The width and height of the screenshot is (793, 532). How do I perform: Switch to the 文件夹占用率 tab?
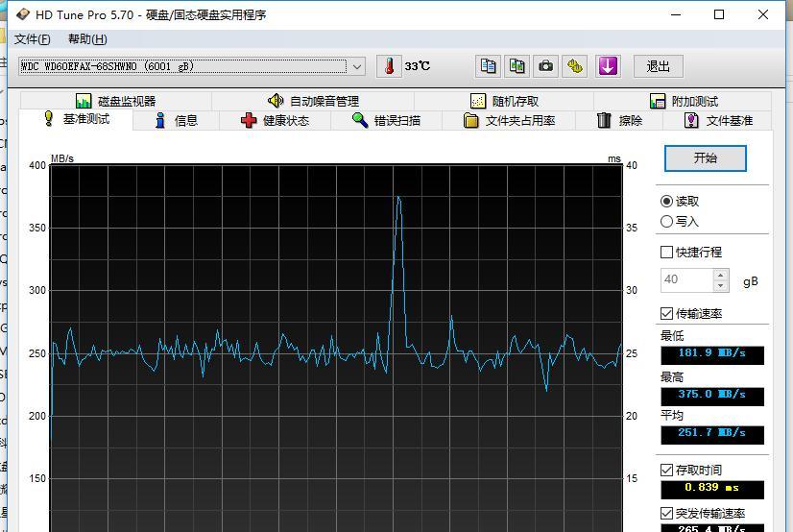click(509, 120)
